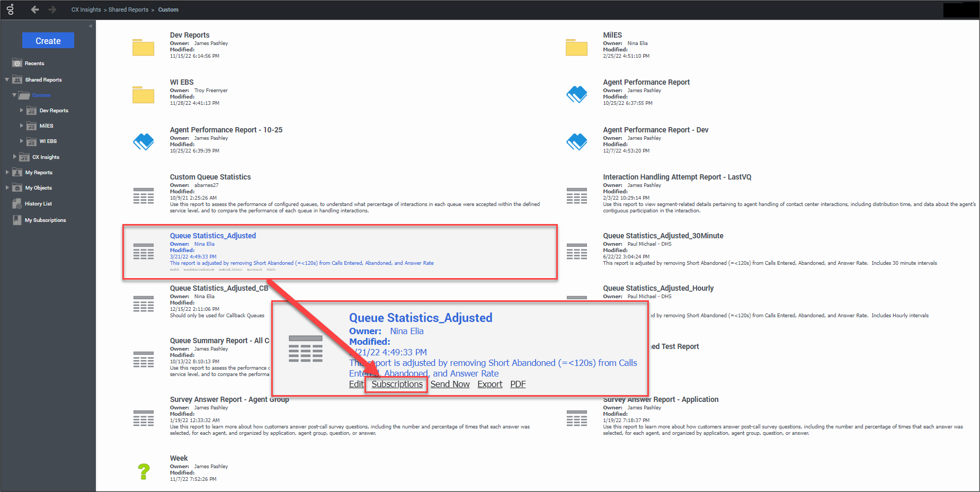980x492 pixels.
Task: Click the Subscriptions link in the callout
Action: point(397,384)
